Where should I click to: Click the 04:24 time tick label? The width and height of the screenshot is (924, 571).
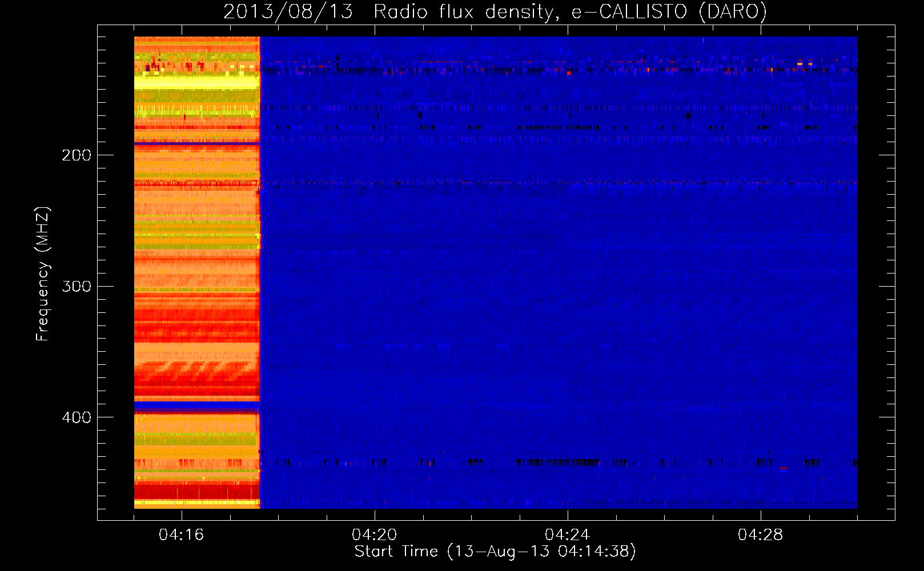coord(568,535)
